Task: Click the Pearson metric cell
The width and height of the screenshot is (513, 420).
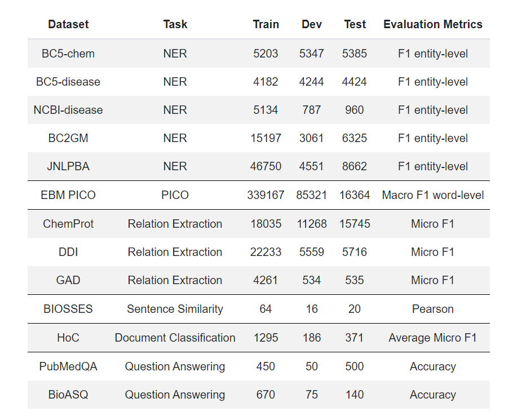Action: point(432,309)
